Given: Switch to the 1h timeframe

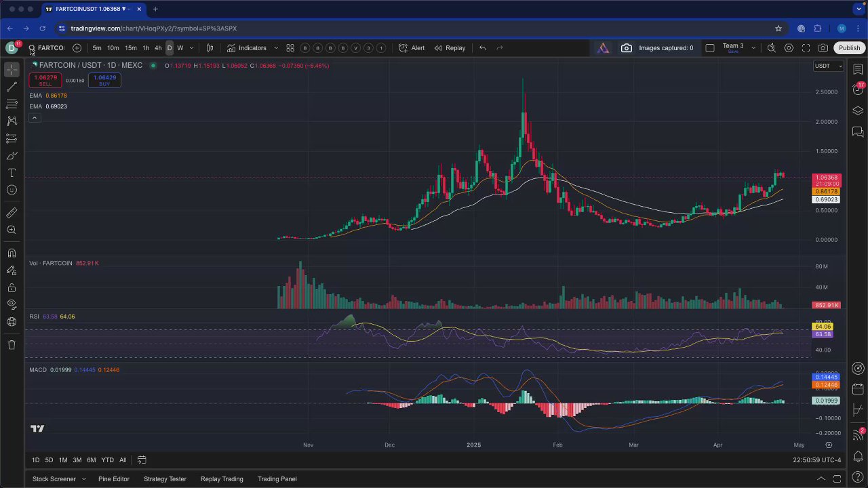Looking at the screenshot, I should coord(146,48).
